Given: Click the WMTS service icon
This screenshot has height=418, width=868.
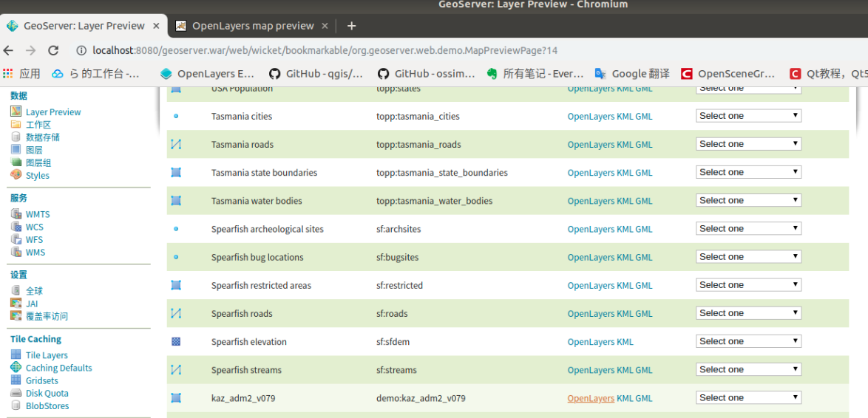Looking at the screenshot, I should [x=16, y=214].
